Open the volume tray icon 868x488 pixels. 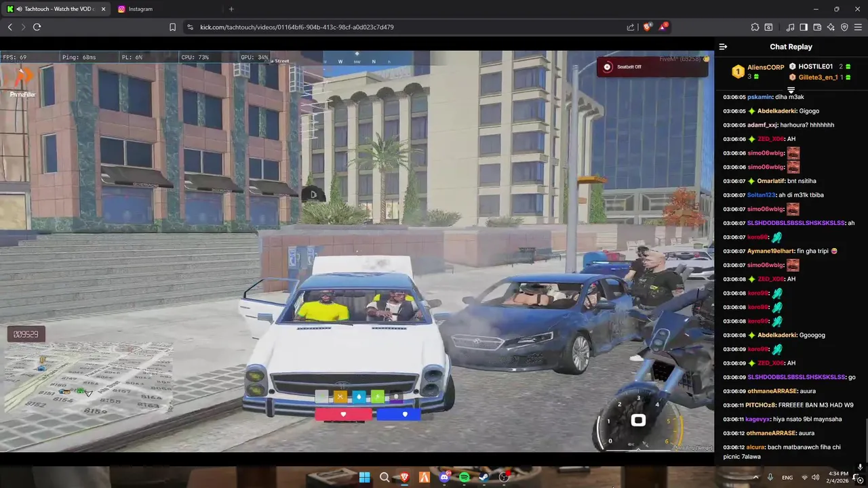[815, 477]
